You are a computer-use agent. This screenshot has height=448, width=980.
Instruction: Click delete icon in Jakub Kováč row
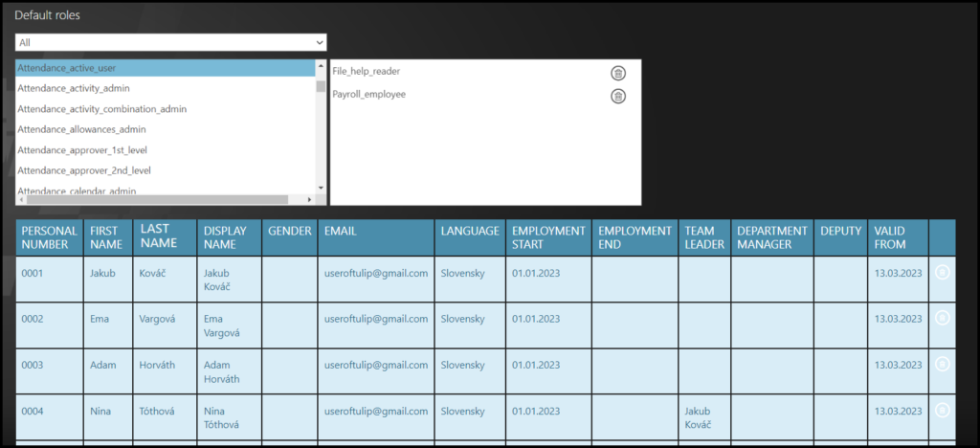(942, 273)
